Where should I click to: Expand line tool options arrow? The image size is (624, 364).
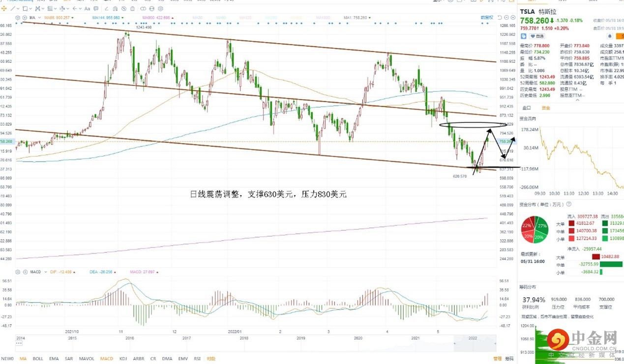[18, 8]
